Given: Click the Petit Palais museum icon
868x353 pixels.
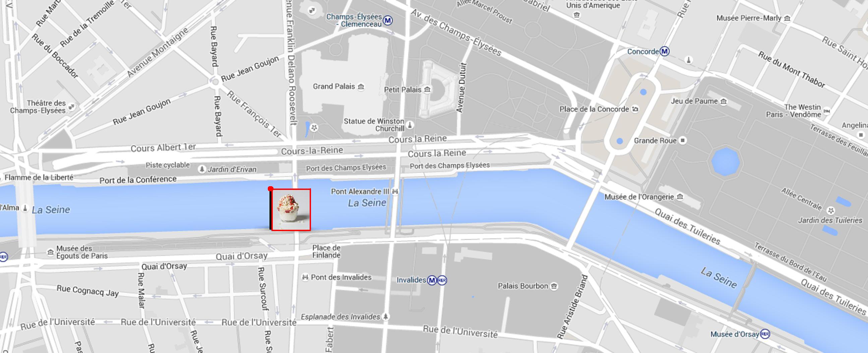Looking at the screenshot, I should 427,90.
